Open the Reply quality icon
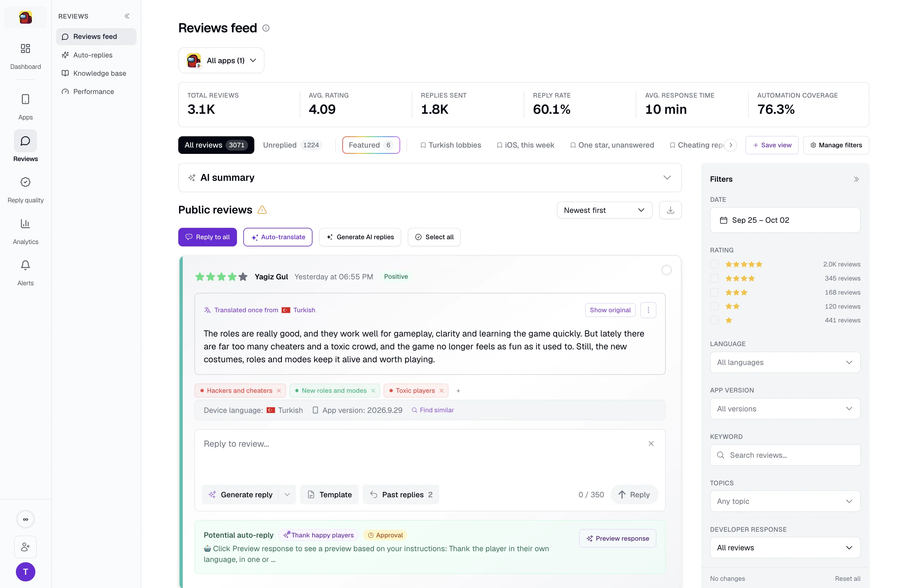This screenshot has width=906, height=588. coord(25,182)
